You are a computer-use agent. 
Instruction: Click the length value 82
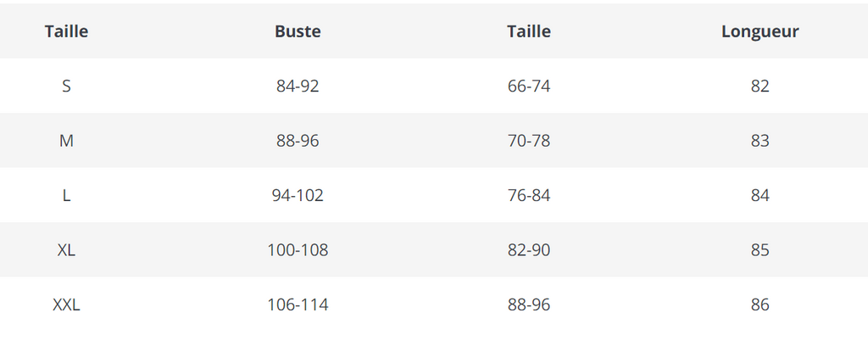[760, 87]
